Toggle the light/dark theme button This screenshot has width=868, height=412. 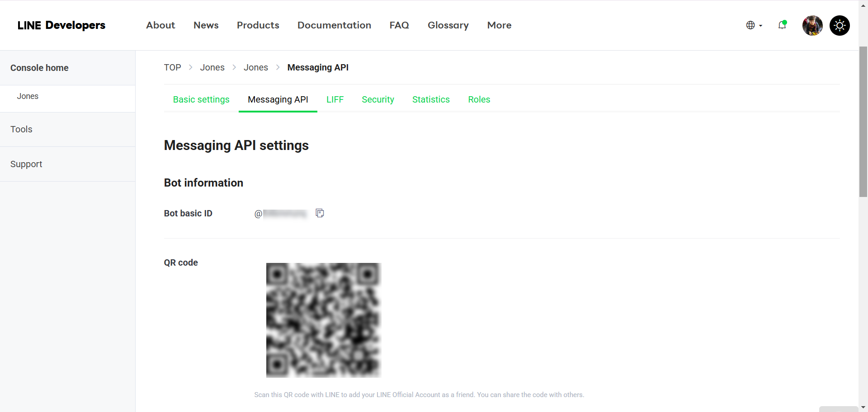840,25
